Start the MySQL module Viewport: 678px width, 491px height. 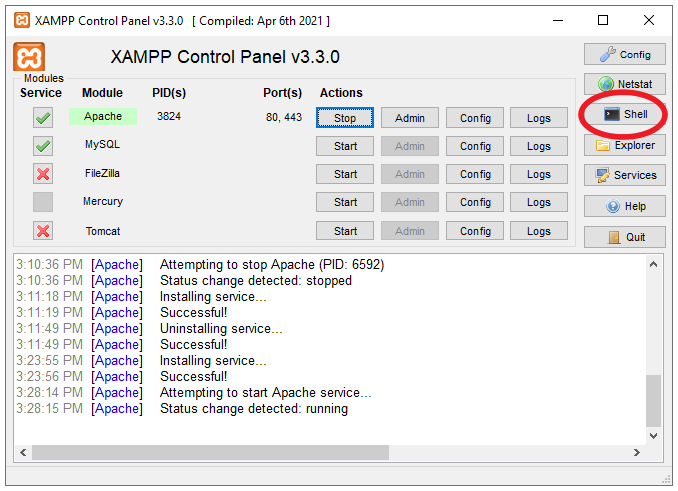click(345, 146)
